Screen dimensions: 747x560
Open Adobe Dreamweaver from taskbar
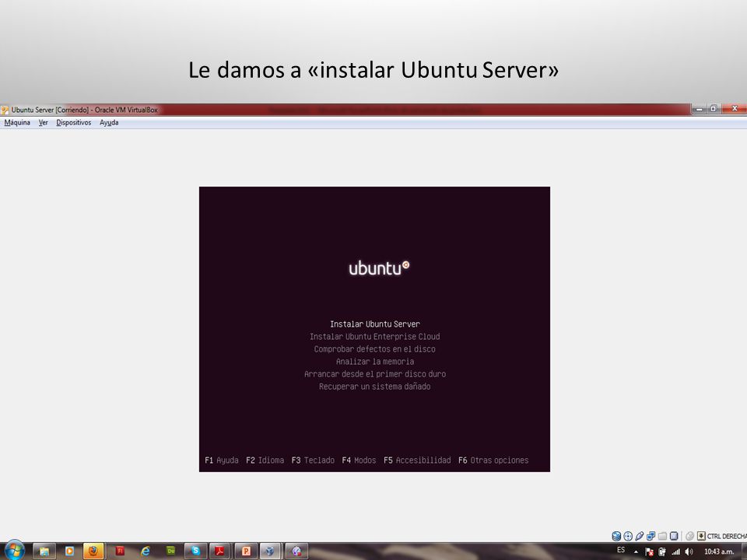[170, 551]
